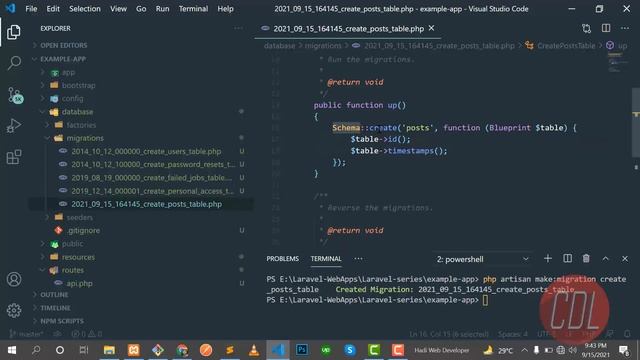Viewport: 640px width, 360px height.
Task: Expand the NPM Scripts section
Action: (62, 321)
